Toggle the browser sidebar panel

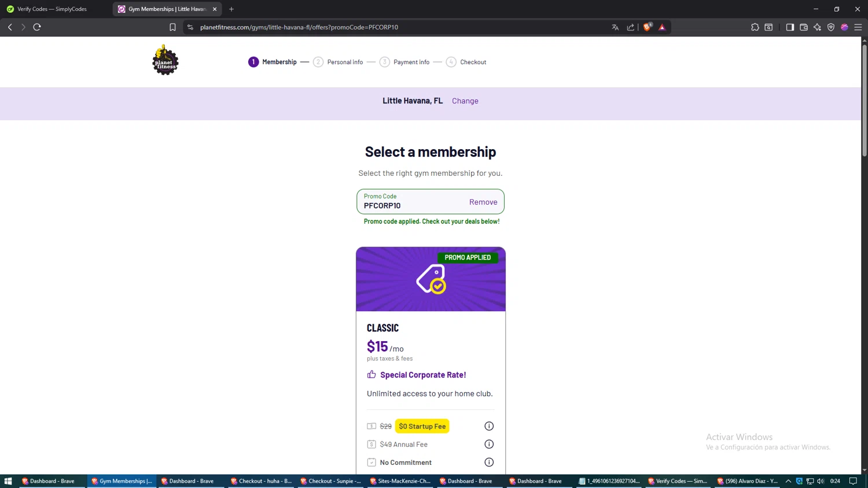790,27
